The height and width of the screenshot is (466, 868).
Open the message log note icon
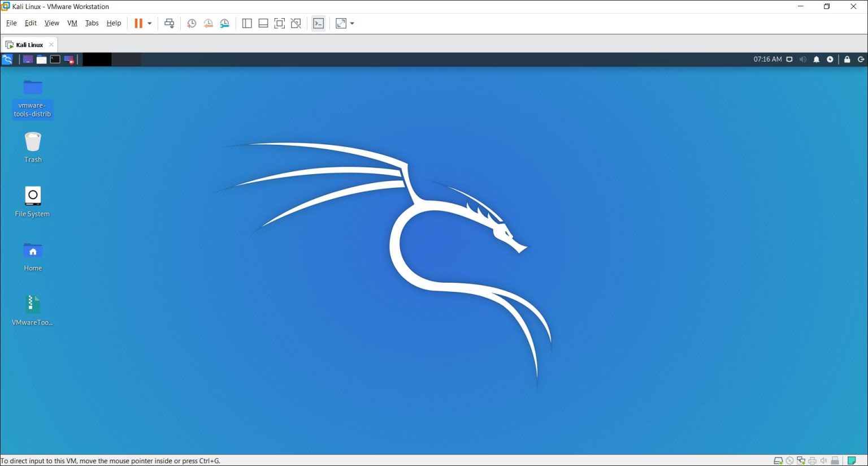pyautogui.click(x=852, y=461)
